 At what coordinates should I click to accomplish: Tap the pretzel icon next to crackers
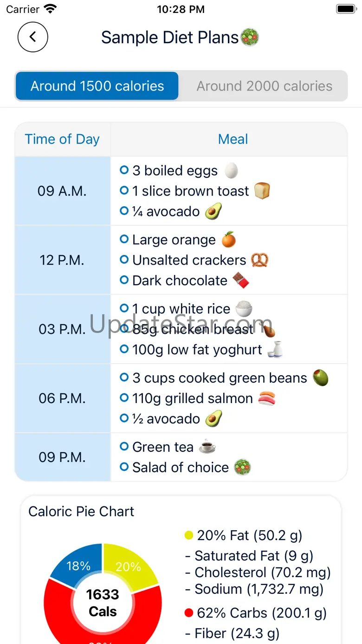point(260,260)
